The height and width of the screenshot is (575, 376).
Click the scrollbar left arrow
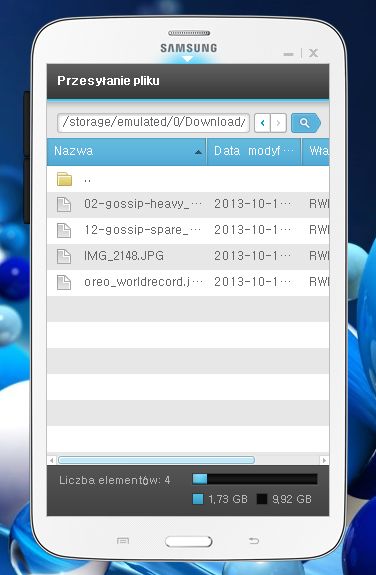tap(52, 460)
